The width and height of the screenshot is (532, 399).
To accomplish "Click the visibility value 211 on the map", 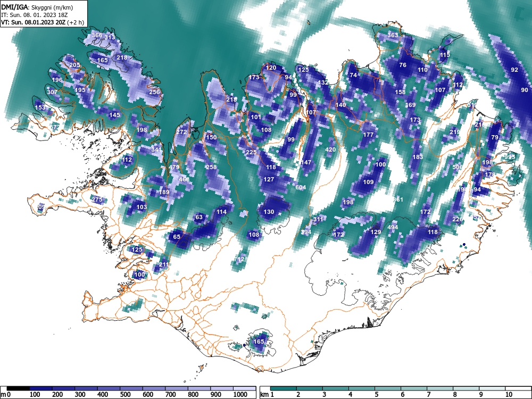I will pos(164,264).
